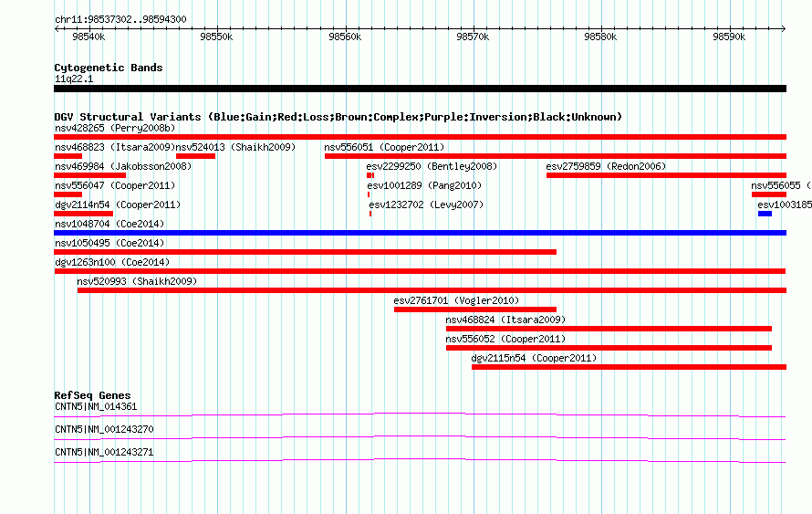Select dgv1263n100 (Coe2014) label
Image resolution: width=812 pixels, height=514 pixels.
click(x=112, y=262)
